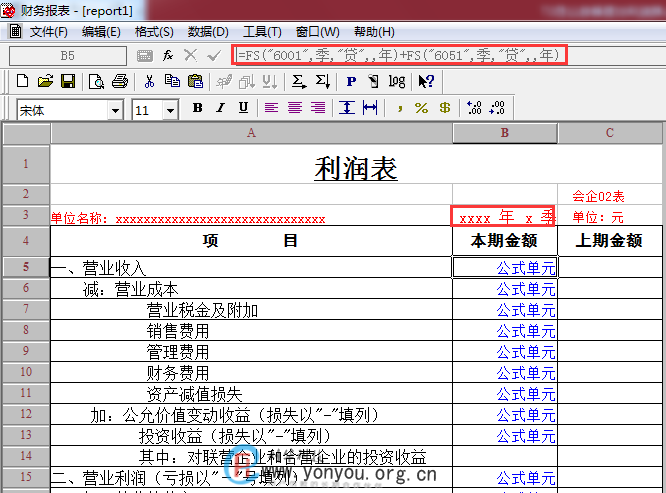Viewport: 666px width, 493px height.
Task: Apply thousands separator comma style
Action: pyautogui.click(x=400, y=109)
